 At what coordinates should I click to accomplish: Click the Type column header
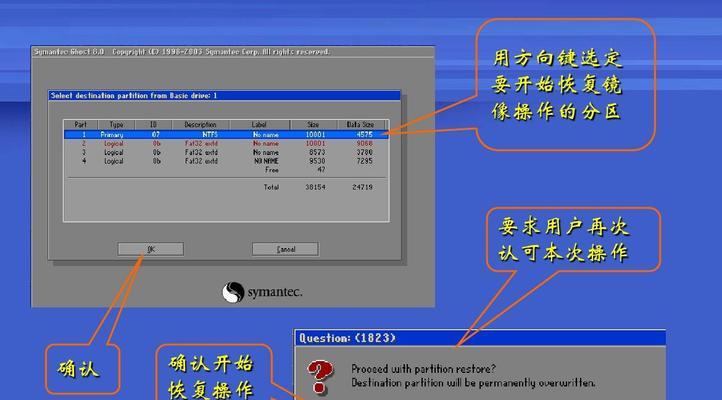click(x=116, y=125)
